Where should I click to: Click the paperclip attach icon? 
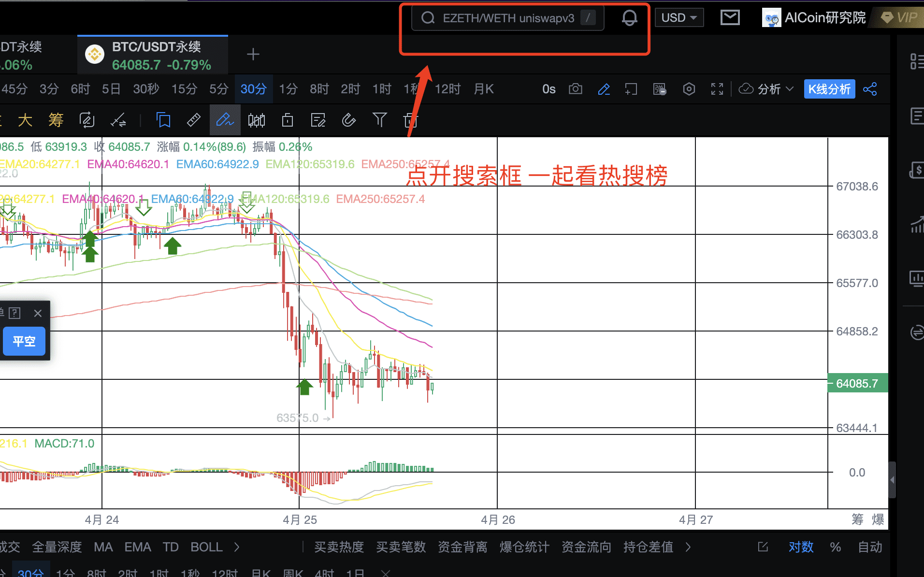click(x=349, y=120)
